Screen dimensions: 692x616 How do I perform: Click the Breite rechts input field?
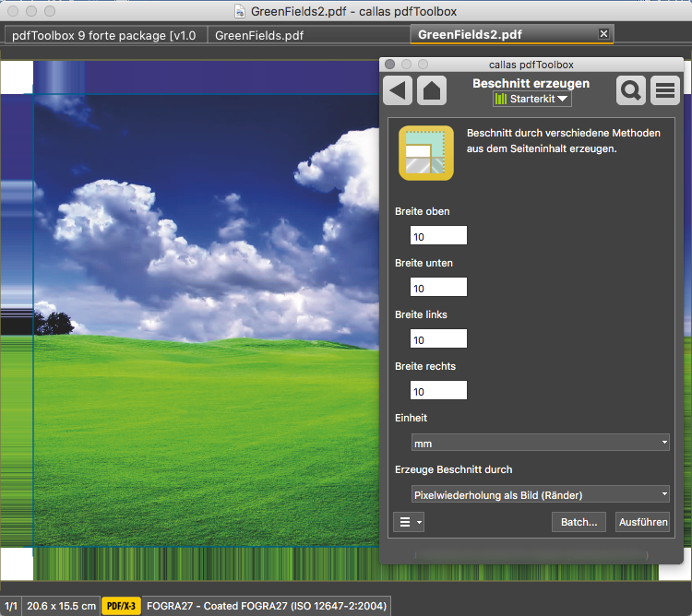tap(438, 390)
